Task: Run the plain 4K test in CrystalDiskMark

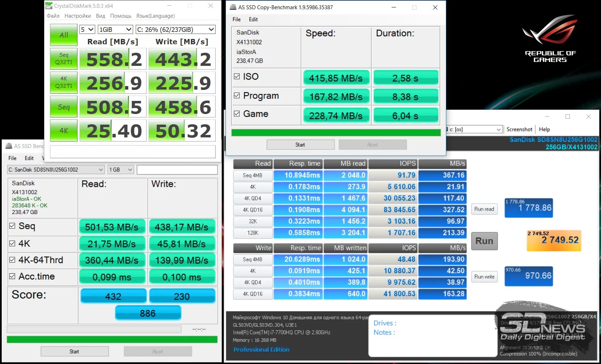Action: tap(64, 131)
